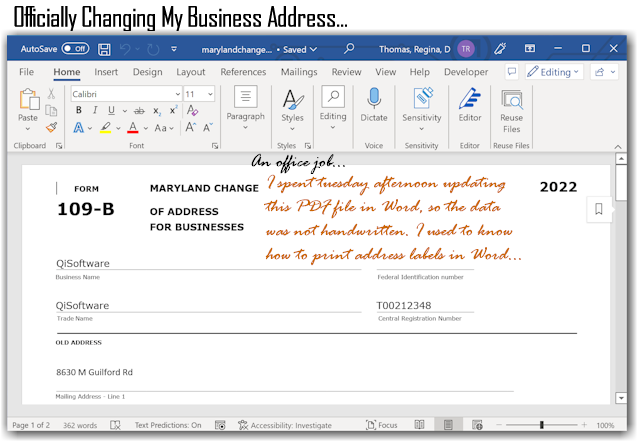639x443 pixels.
Task: Click the Paste clipboard icon
Action: 29,99
